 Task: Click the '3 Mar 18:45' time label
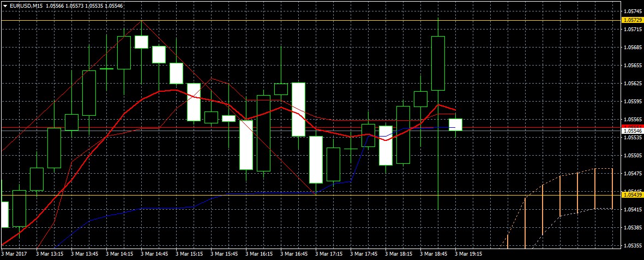point(434,254)
